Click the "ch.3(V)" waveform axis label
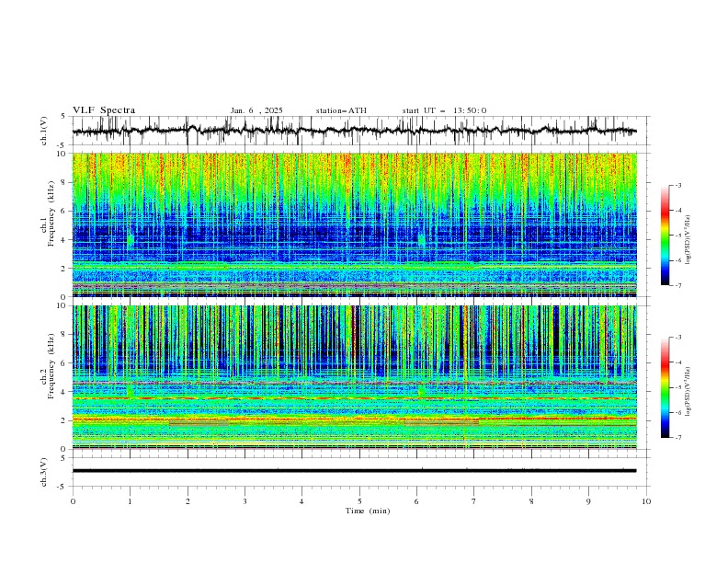The height and width of the screenshot is (563, 728). (44, 472)
